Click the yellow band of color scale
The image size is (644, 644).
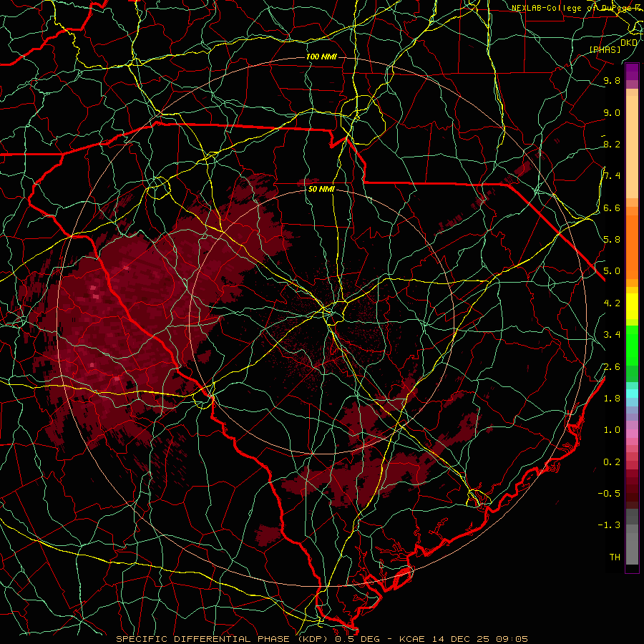click(632, 306)
